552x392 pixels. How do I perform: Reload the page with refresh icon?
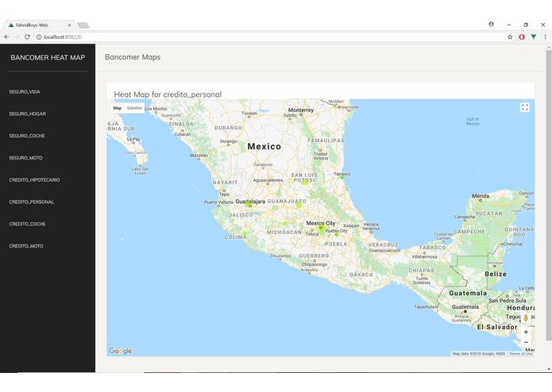pos(27,37)
